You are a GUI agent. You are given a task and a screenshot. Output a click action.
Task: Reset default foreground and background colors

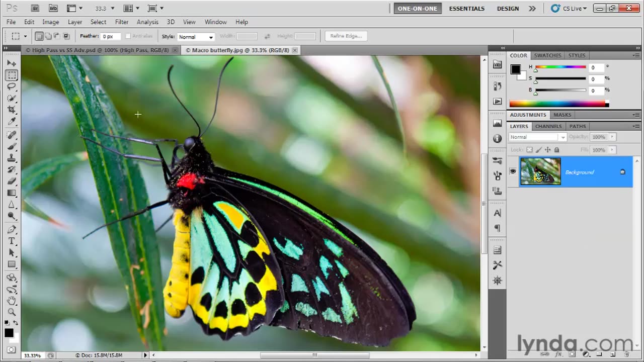click(x=7, y=323)
